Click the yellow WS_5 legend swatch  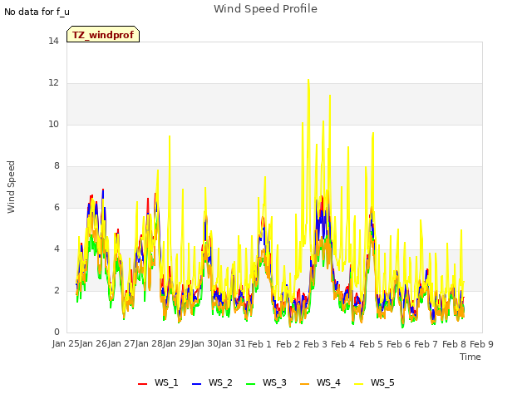coord(358,384)
